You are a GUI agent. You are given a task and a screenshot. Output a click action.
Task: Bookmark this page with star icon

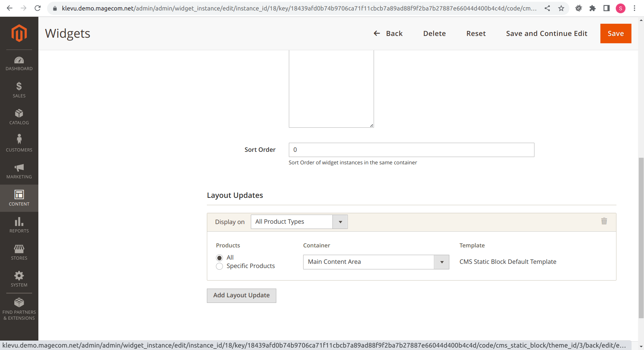click(561, 8)
